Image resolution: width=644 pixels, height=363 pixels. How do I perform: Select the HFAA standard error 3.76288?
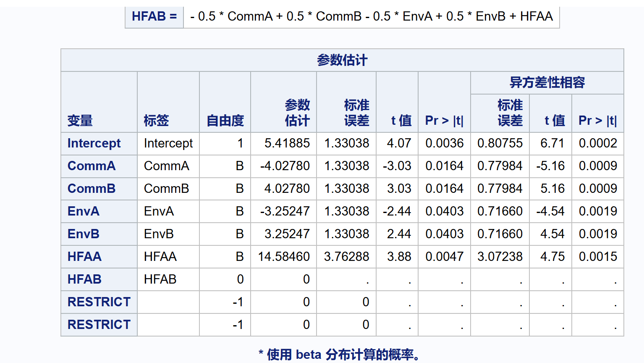[x=346, y=257]
